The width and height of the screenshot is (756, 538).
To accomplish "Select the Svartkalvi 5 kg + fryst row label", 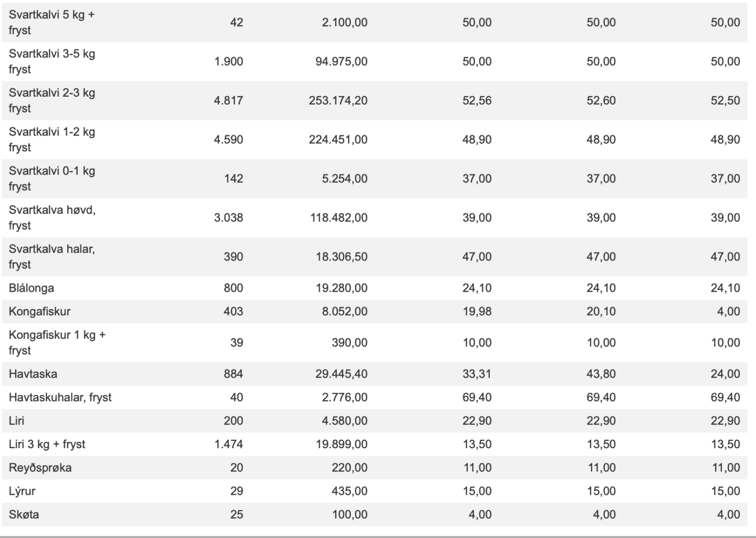I will 51,23.
